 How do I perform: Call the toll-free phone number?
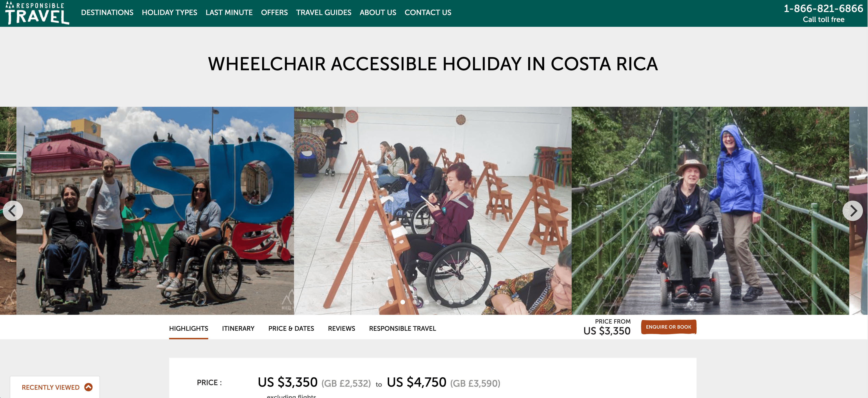pos(823,8)
